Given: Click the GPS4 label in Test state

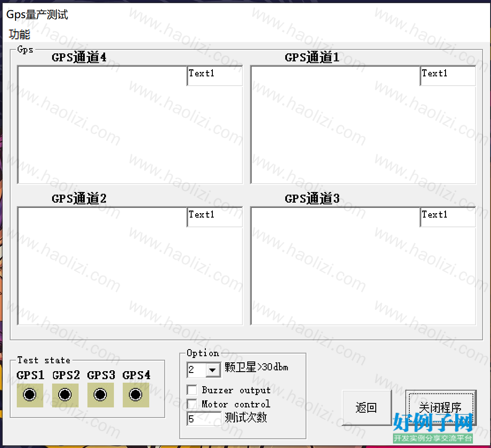Looking at the screenshot, I should 136,375.
